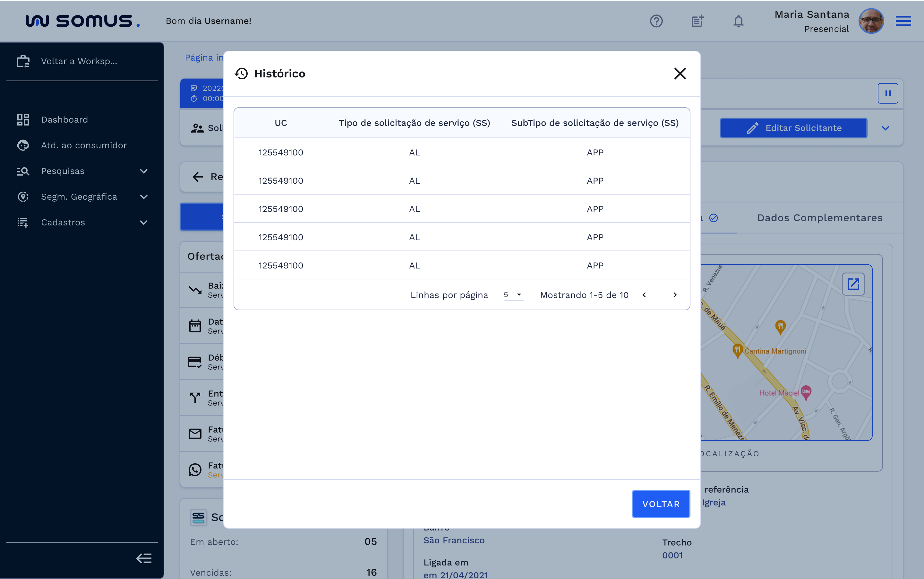
Task: Click the notifications bell icon
Action: 738,21
